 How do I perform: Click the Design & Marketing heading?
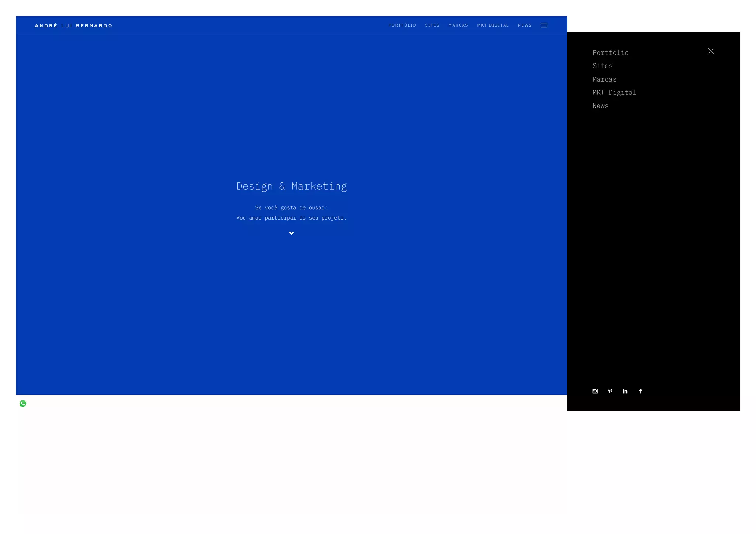coord(291,186)
